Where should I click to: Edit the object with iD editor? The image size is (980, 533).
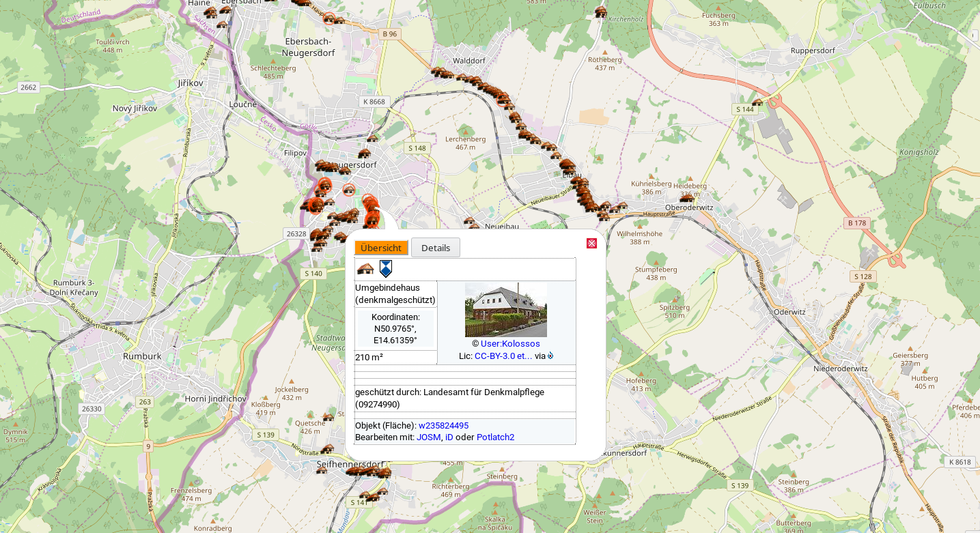pos(449,437)
